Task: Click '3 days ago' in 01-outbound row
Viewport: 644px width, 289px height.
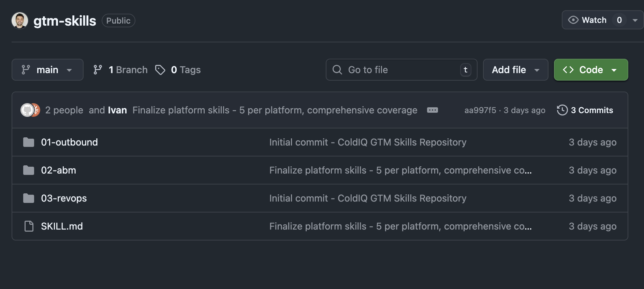Action: click(x=592, y=142)
